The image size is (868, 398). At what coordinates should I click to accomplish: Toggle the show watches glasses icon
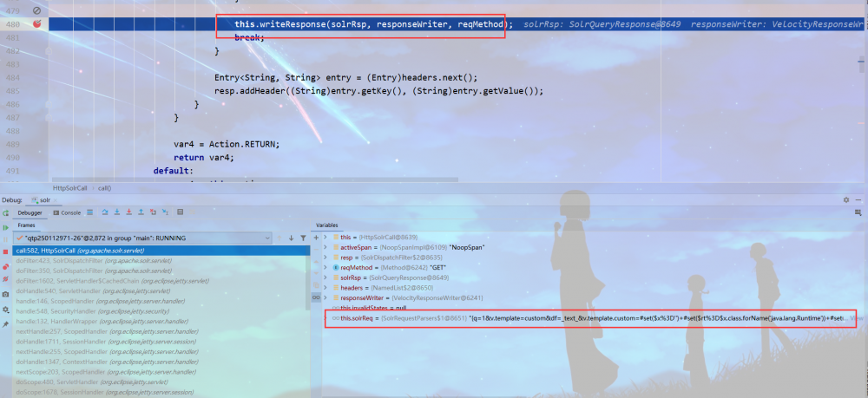(316, 297)
